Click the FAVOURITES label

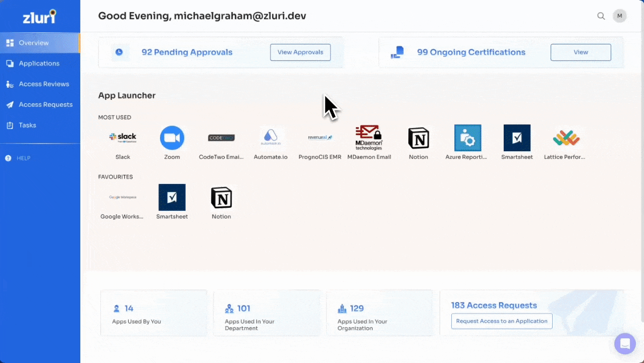(116, 177)
